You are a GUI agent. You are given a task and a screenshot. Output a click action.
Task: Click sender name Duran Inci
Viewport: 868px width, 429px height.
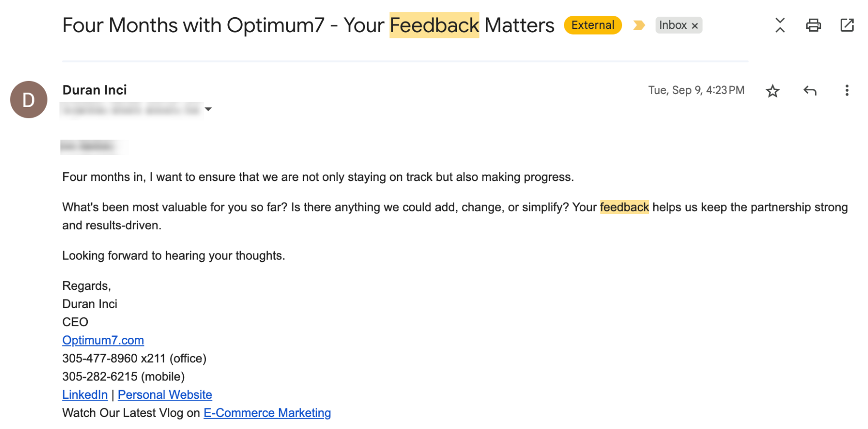[x=94, y=90]
